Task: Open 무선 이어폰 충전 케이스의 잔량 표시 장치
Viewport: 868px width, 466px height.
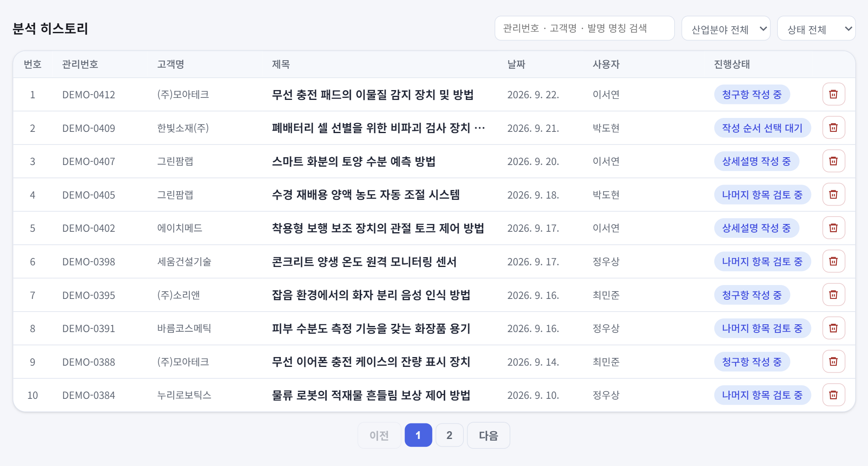Action: (x=371, y=362)
